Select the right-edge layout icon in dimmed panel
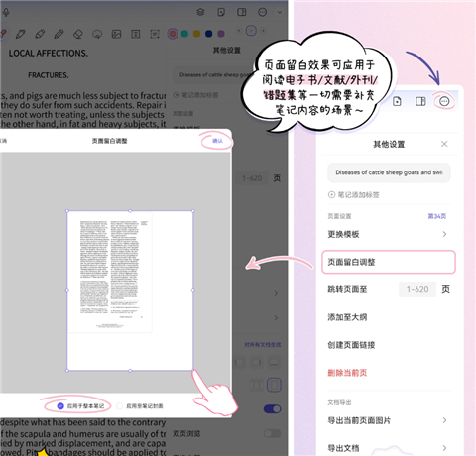 click(257, 362)
